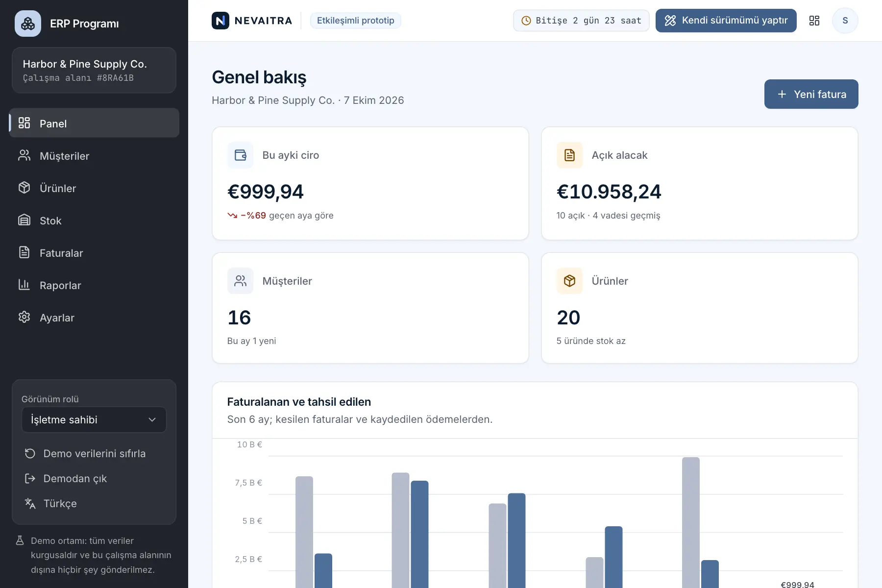The image size is (882, 588).
Task: Open Müşteriler in the sidebar menu
Action: coord(94,156)
